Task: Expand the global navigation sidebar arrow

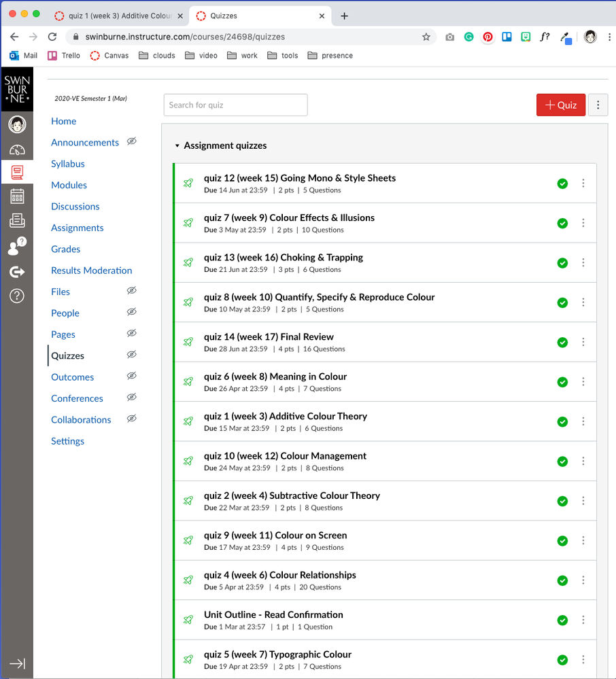Action: point(17,663)
